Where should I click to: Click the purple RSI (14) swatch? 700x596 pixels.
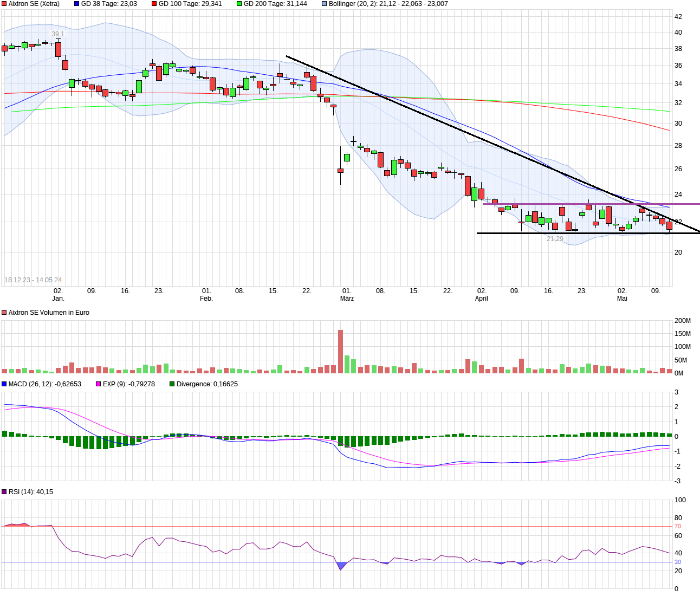pyautogui.click(x=4, y=492)
